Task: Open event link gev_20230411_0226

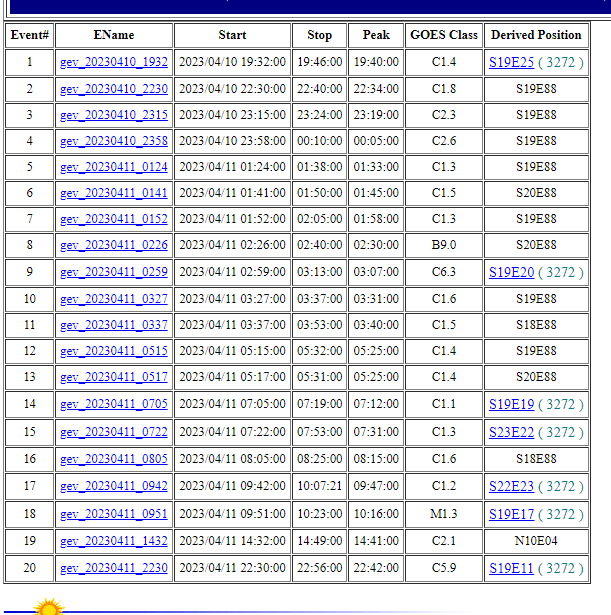Action: [x=114, y=245]
